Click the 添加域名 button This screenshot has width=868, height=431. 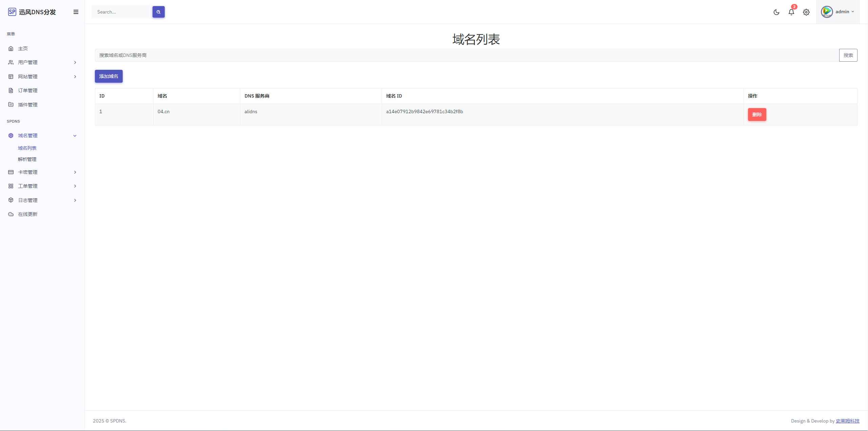pyautogui.click(x=108, y=76)
